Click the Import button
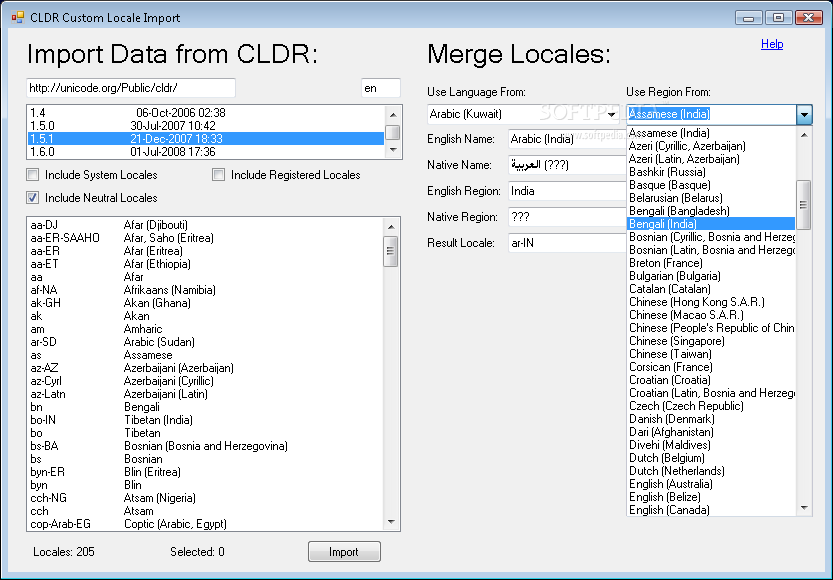Screen dimensions: 833x580 point(344,552)
